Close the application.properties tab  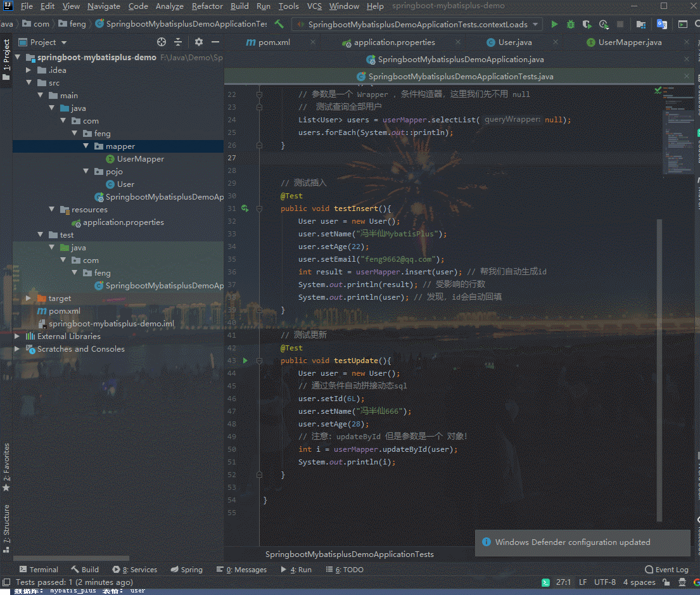458,42
